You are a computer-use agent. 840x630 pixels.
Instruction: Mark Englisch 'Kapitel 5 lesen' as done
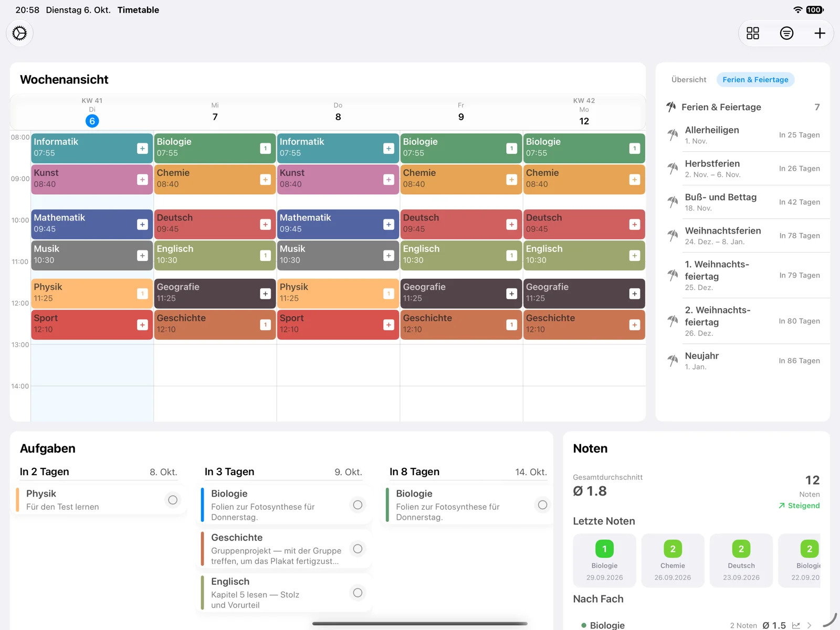click(x=358, y=593)
